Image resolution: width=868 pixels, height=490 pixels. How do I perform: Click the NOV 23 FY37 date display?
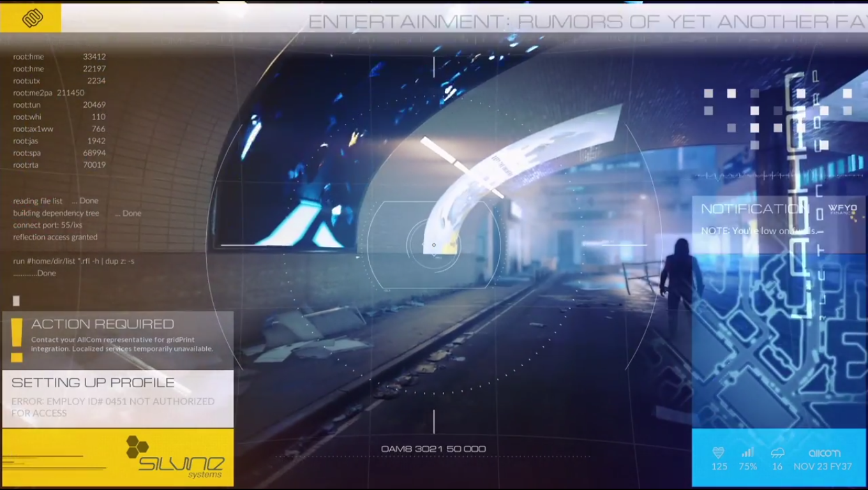pos(823,466)
